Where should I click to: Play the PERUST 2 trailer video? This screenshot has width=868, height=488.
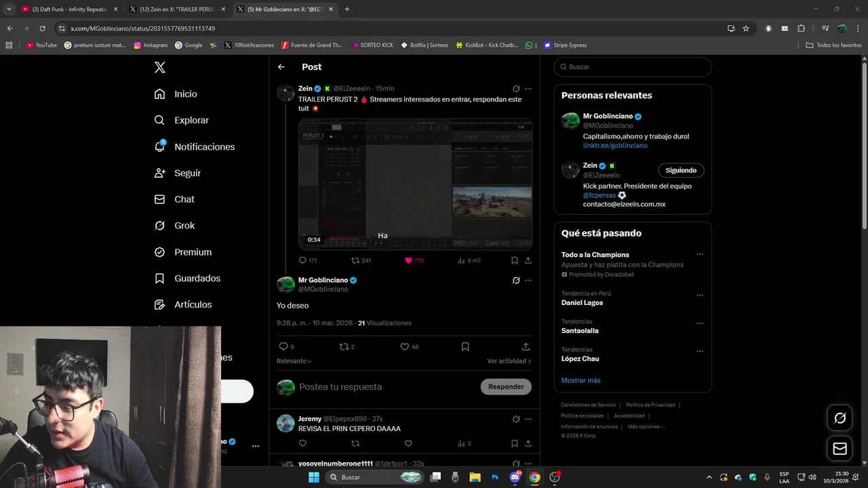(x=415, y=184)
